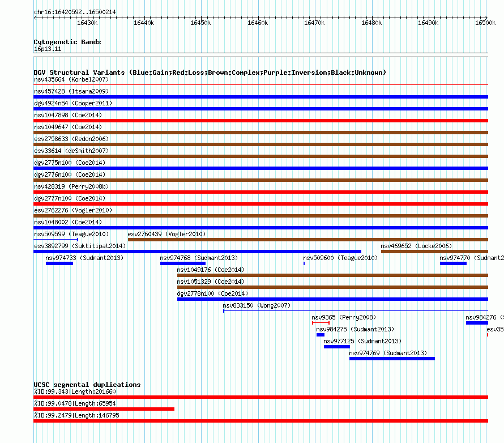
Task: Select the nsv984276 blue bar
Action: click(477, 323)
